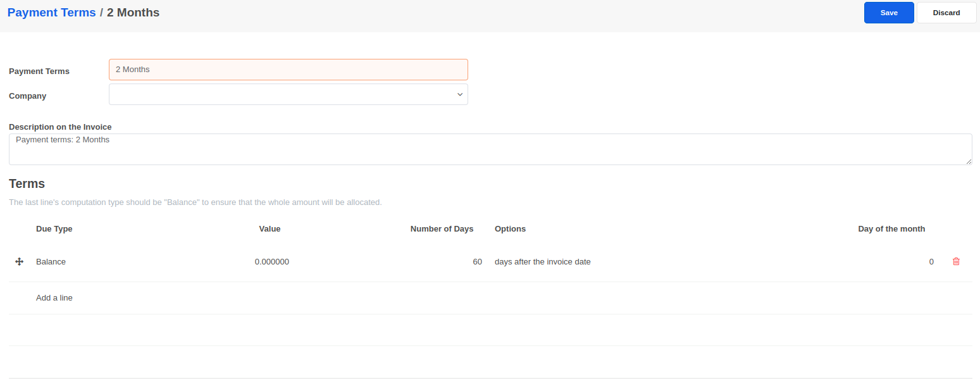The width and height of the screenshot is (980, 379).
Task: Add a line to the Terms table
Action: pos(54,297)
